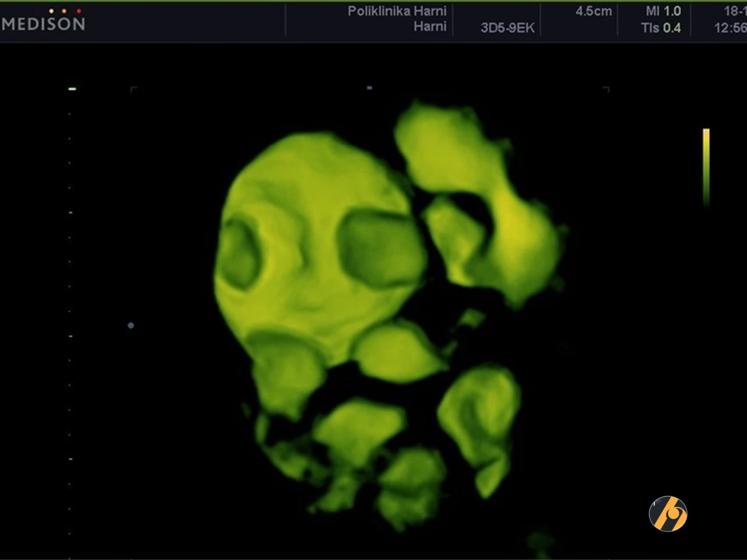Click the TIs 0.4 thermal index value
The width and height of the screenshot is (747, 560).
[661, 28]
